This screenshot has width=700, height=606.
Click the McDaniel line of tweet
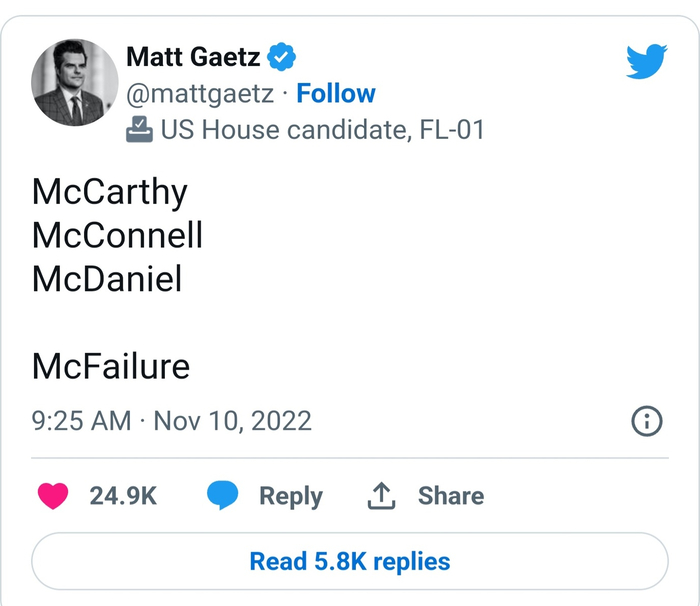coord(107,279)
